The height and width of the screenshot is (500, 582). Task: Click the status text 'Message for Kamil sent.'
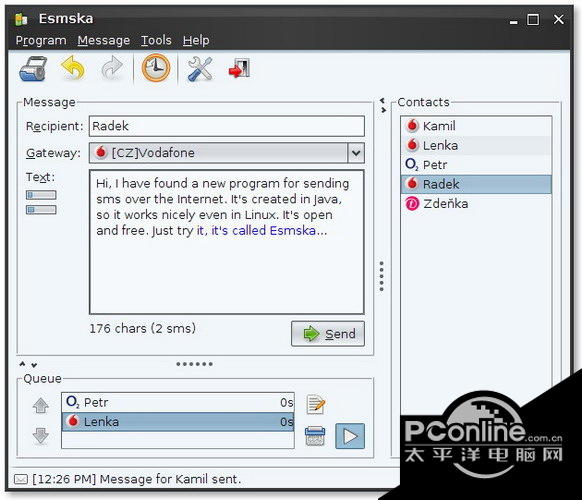[x=170, y=479]
